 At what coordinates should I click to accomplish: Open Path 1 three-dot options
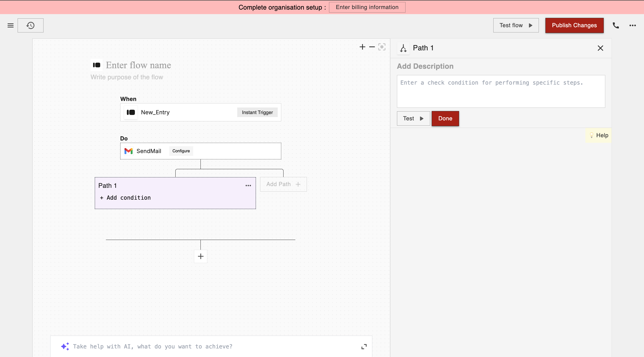point(248,186)
